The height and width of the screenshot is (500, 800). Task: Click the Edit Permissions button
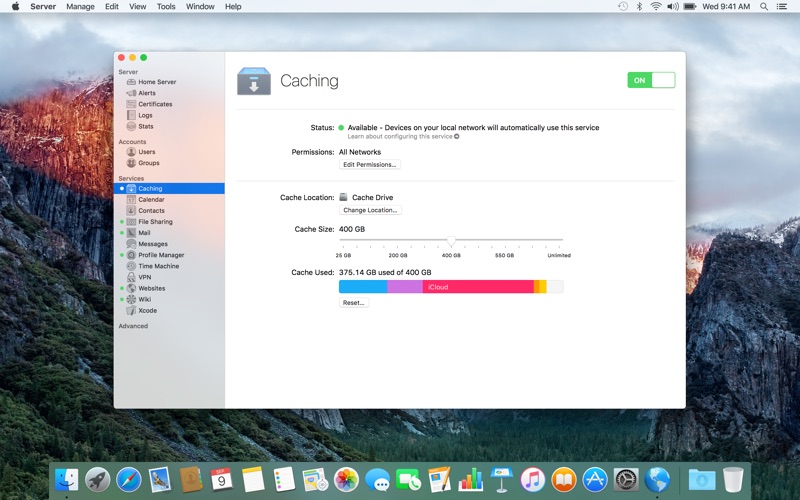coord(369,164)
